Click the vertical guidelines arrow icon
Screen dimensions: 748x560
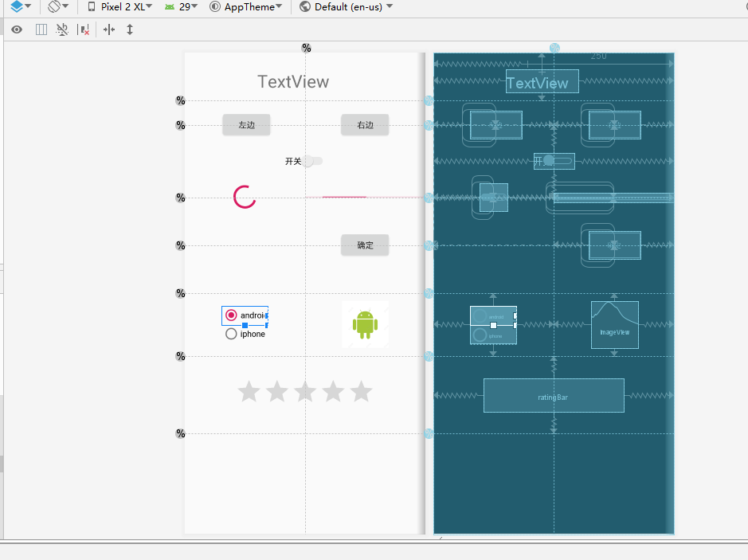(130, 29)
